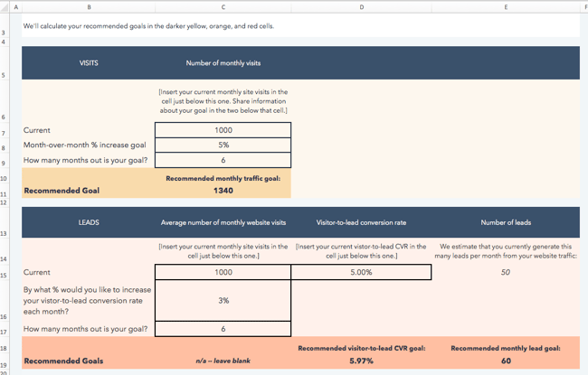The height and width of the screenshot is (375, 588).
Task: Click 'Number of monthly visits' header
Action: 223,63
